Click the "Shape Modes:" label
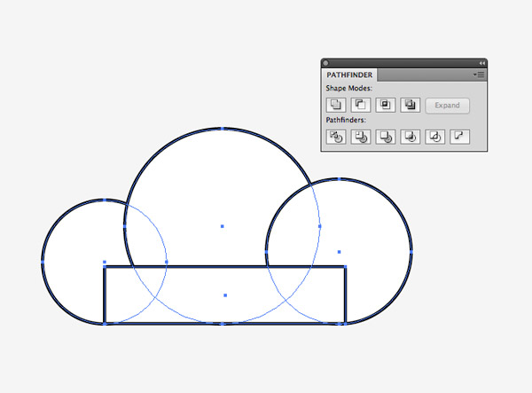Viewport: 532px width, 393px height. pos(348,88)
